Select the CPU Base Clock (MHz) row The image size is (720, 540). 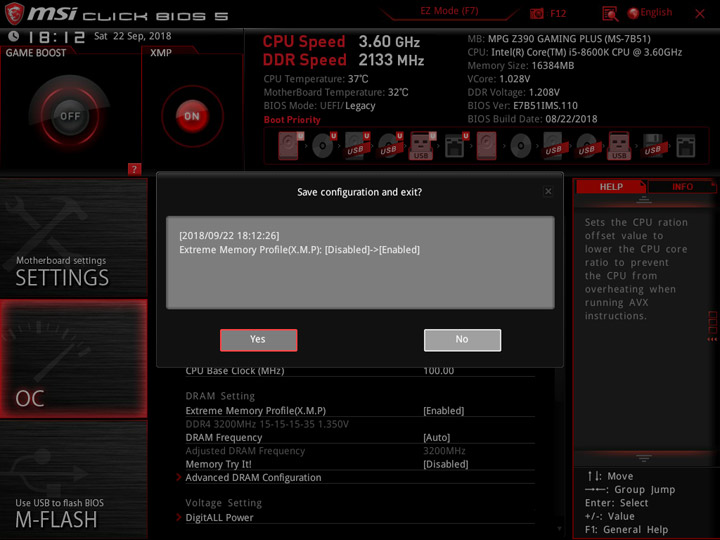360,371
